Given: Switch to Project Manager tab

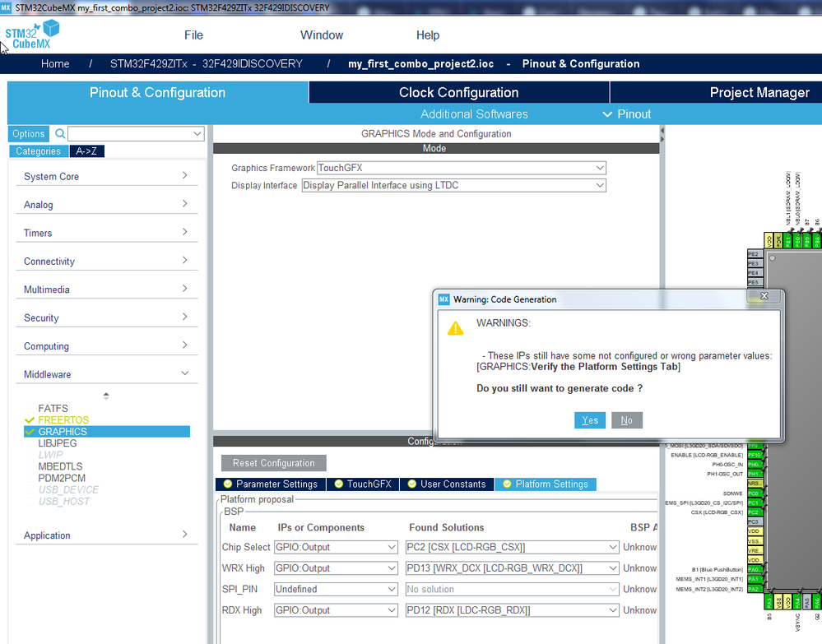Looking at the screenshot, I should pyautogui.click(x=759, y=92).
